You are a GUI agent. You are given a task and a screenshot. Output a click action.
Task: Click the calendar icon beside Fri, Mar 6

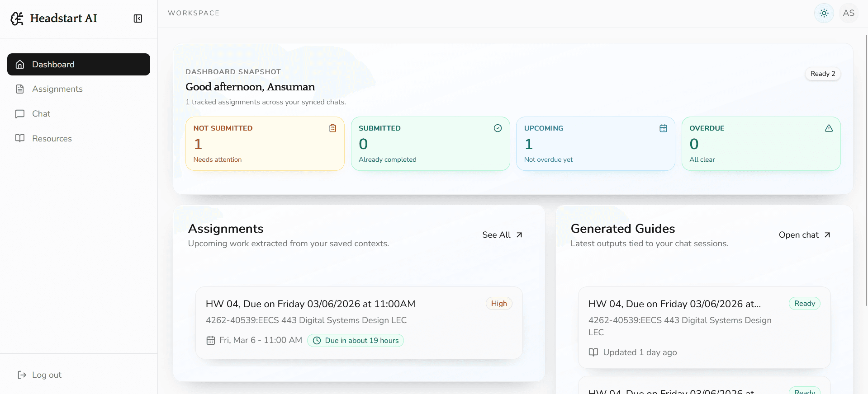tap(211, 340)
